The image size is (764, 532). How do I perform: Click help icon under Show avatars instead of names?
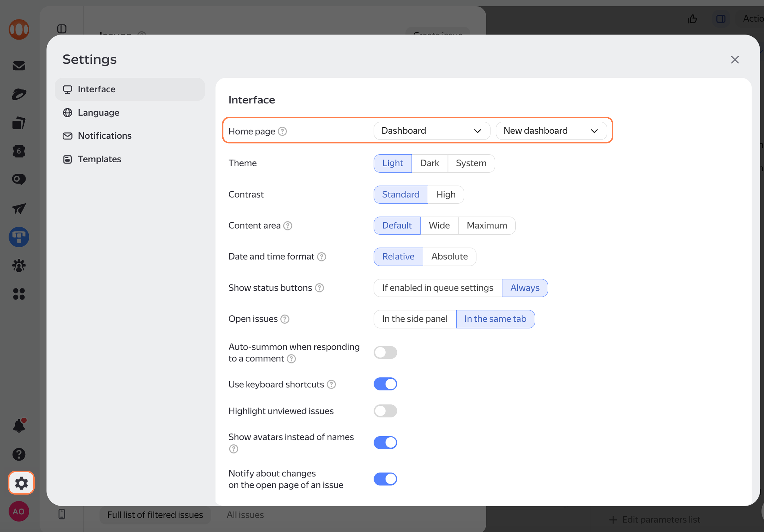click(x=234, y=449)
